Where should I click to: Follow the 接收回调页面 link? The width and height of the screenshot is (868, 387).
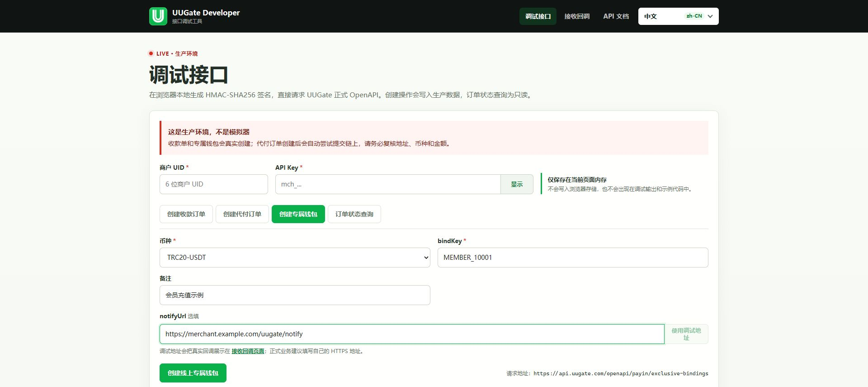coord(248,351)
